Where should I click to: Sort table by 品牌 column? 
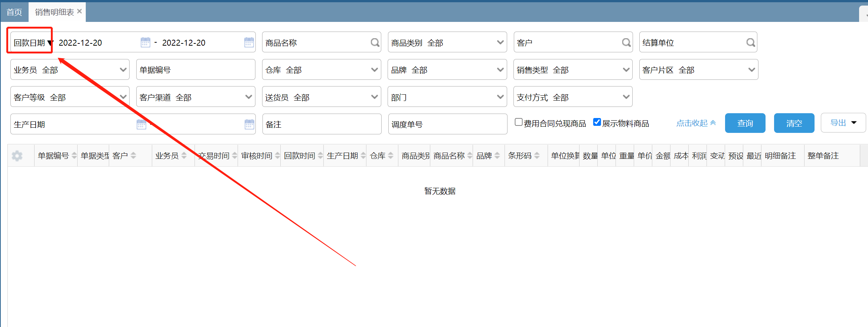pos(497,156)
